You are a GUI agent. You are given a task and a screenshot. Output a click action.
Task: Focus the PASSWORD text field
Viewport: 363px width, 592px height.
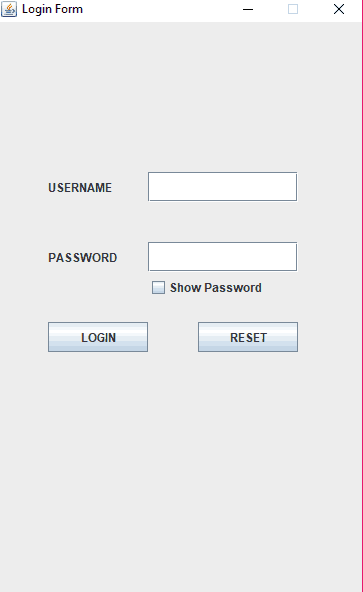point(222,257)
